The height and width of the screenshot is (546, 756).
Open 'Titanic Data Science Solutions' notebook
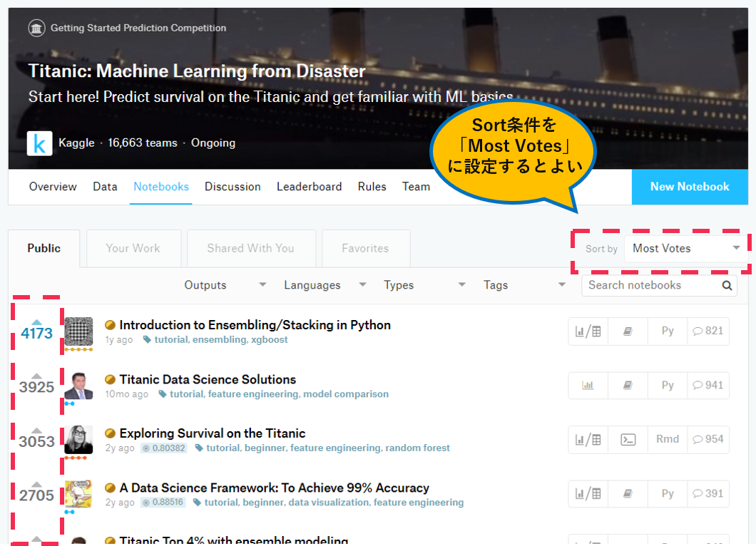[x=208, y=380]
